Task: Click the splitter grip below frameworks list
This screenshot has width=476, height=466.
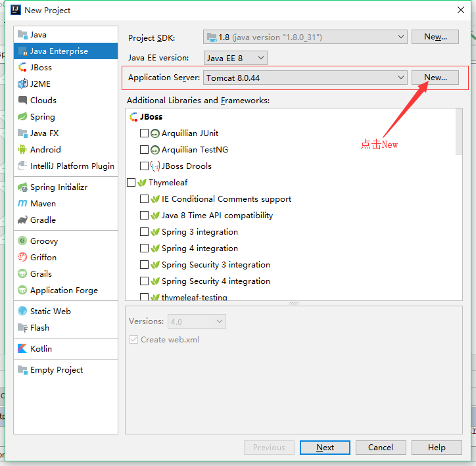Action: 294,303
